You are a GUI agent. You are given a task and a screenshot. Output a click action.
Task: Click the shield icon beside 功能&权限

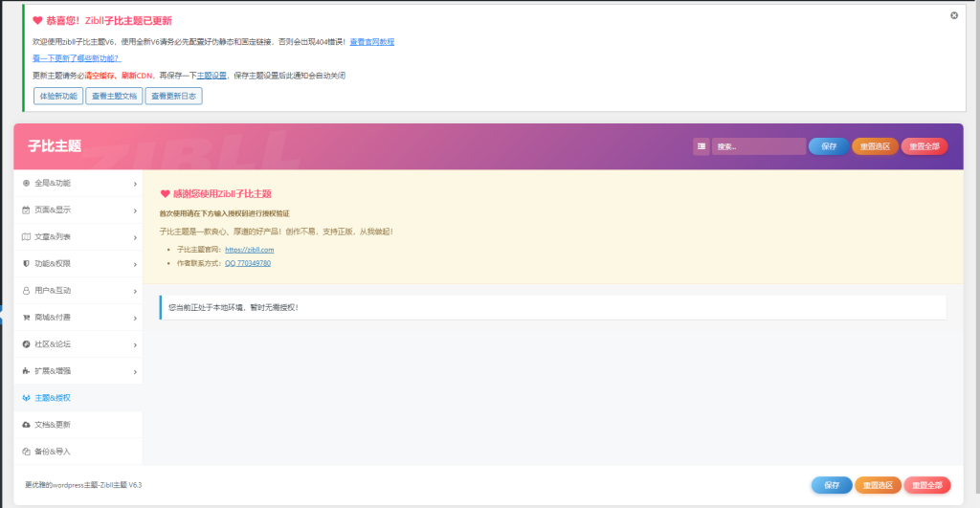click(x=26, y=263)
